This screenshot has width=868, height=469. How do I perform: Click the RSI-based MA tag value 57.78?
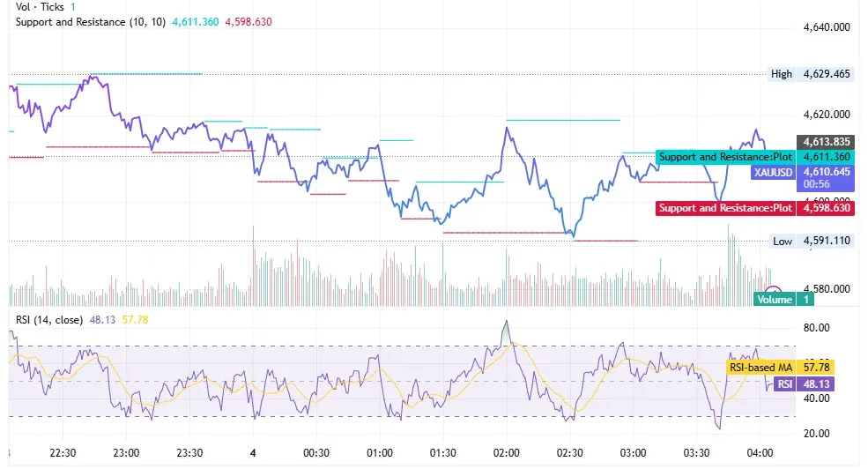coord(817,367)
